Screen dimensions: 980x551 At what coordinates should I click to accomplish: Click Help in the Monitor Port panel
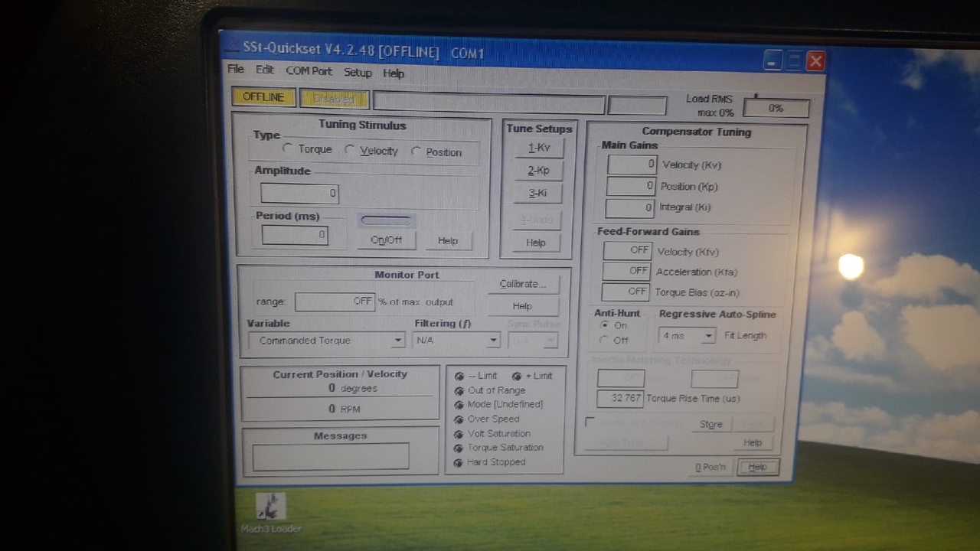pyautogui.click(x=522, y=306)
